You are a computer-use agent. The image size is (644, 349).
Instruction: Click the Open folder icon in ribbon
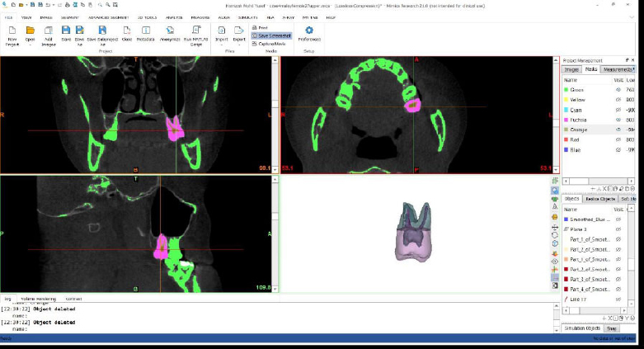30,30
